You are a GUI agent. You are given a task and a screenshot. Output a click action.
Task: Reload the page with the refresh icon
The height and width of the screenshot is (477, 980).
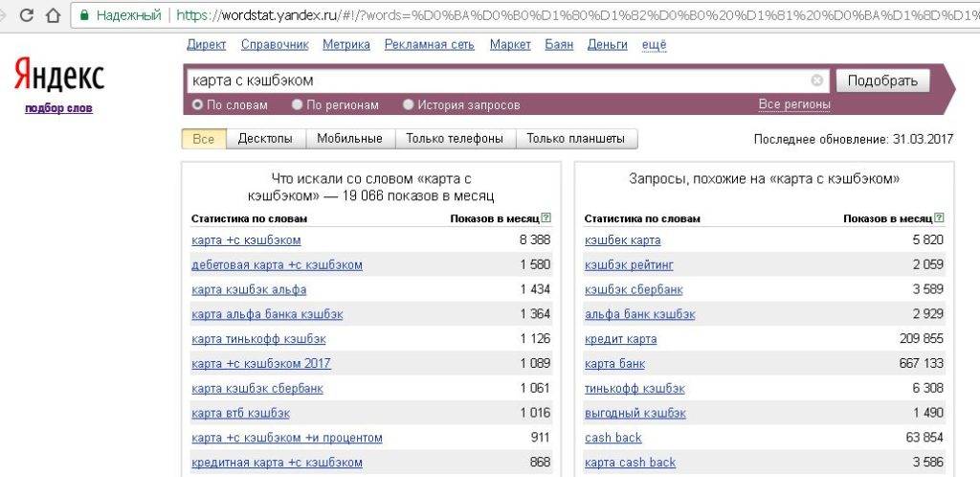pos(28,15)
